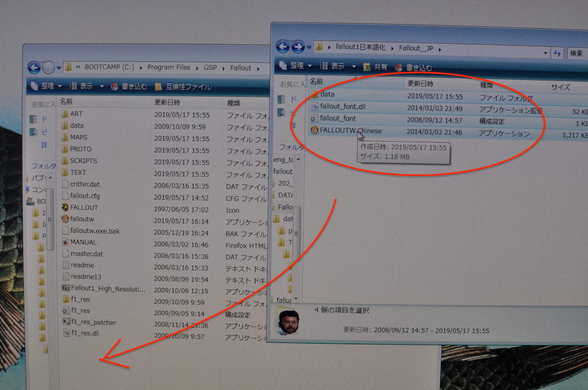Image resolution: width=588 pixels, height=390 pixels.
Task: Select the readme13 text file icon
Action: (x=66, y=276)
